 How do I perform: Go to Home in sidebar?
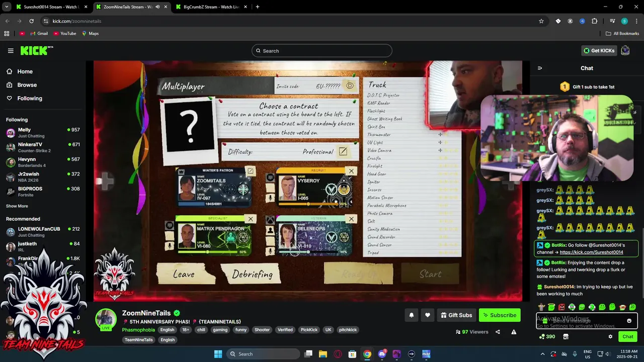[x=20, y=71]
